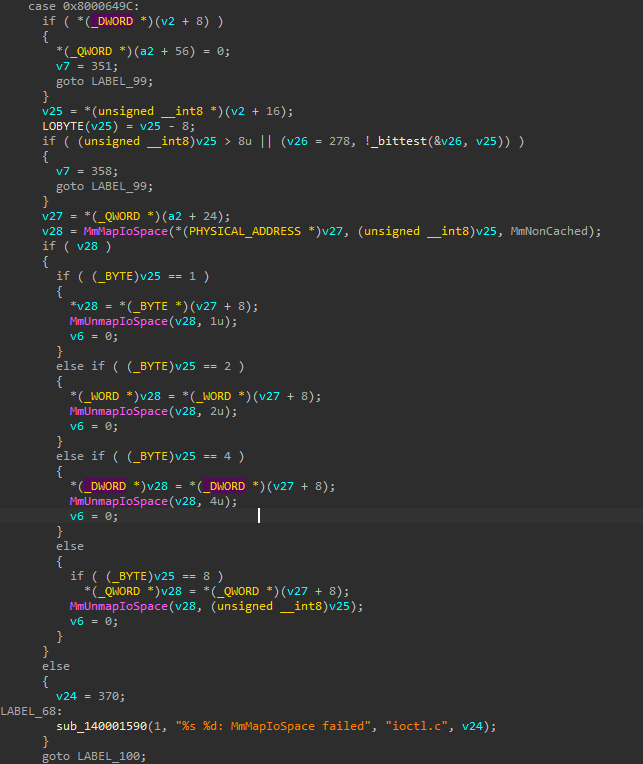Select PHYSICAL_ADDRESS type cast
The width and height of the screenshot is (643, 764).
[245, 231]
